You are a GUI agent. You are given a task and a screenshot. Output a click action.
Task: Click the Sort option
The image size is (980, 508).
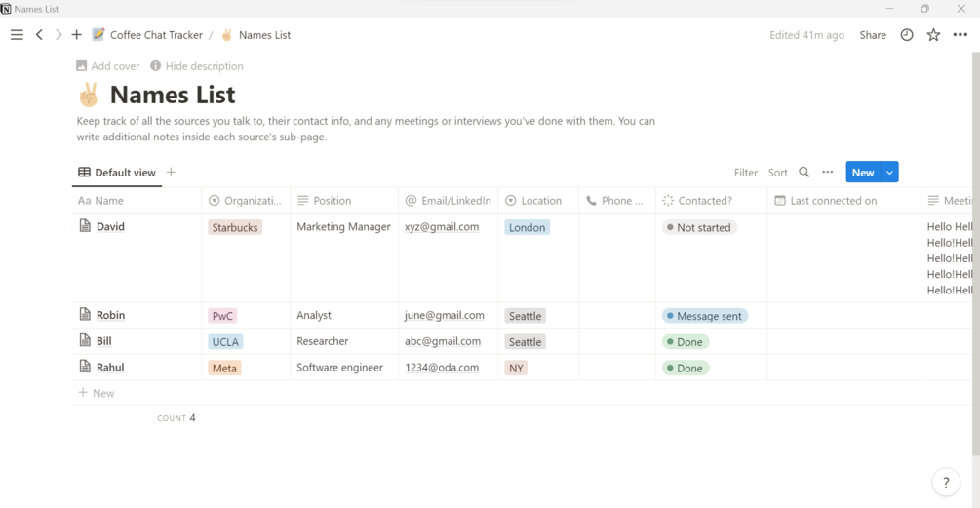[778, 173]
